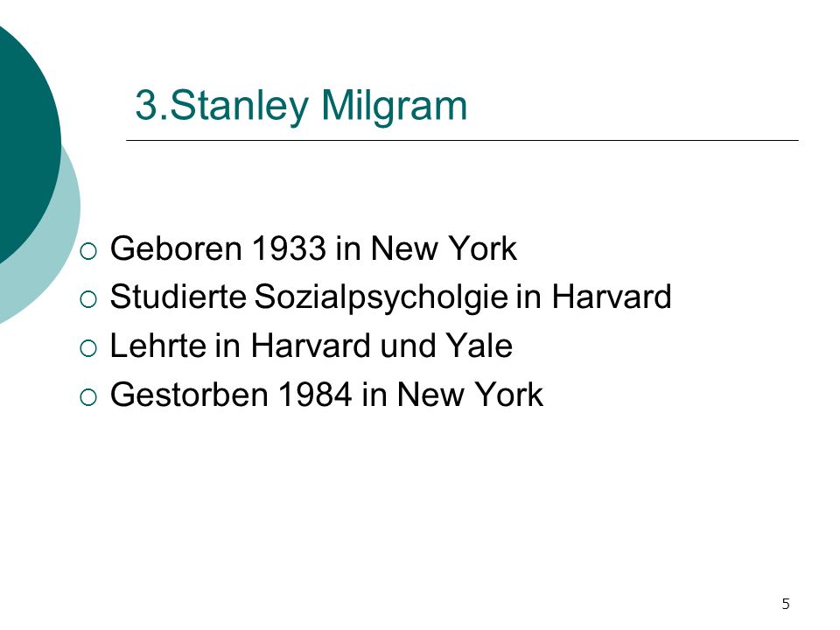Click the line "Studierte Sozialpsycholgie in Harvard"
This screenshot has width=840, height=630.
(x=390, y=297)
